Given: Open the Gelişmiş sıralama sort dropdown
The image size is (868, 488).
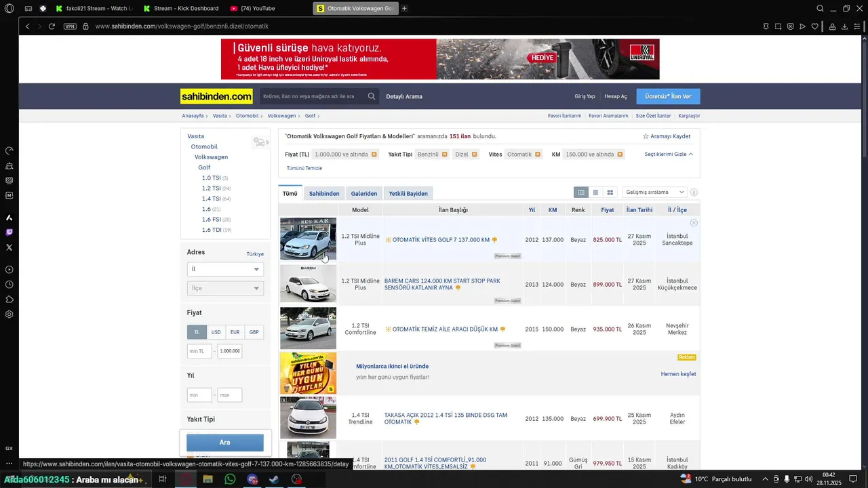Looking at the screenshot, I should click(654, 192).
